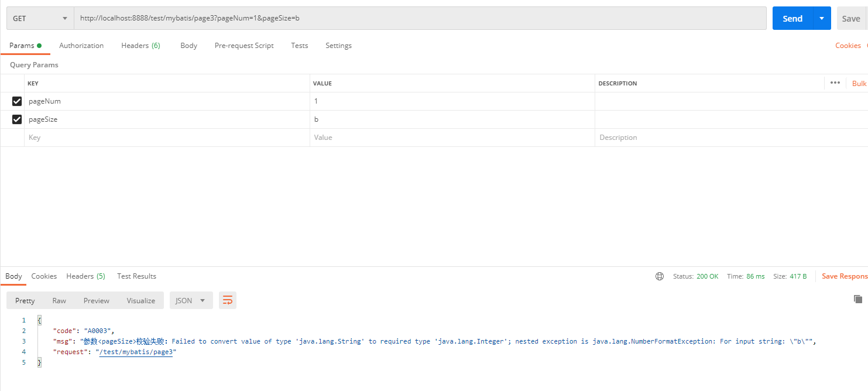Select the response Body tab
The image size is (868, 391).
pos(13,276)
